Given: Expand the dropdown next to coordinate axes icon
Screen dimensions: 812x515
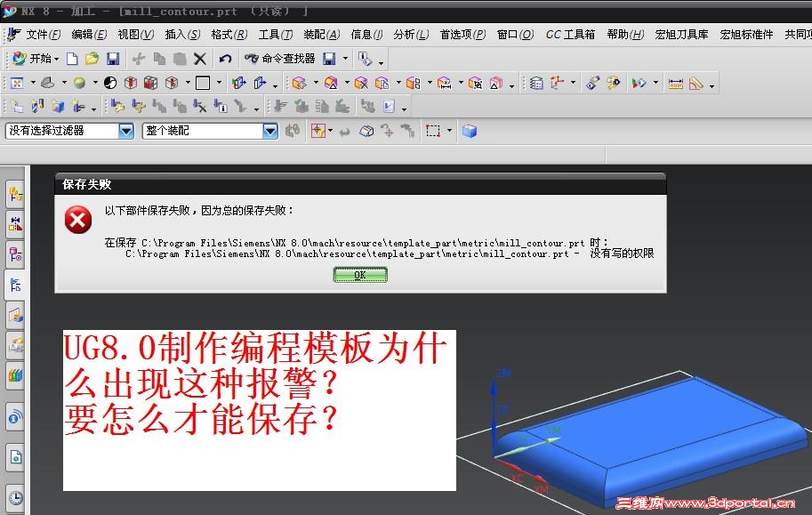Looking at the screenshot, I should click(574, 83).
